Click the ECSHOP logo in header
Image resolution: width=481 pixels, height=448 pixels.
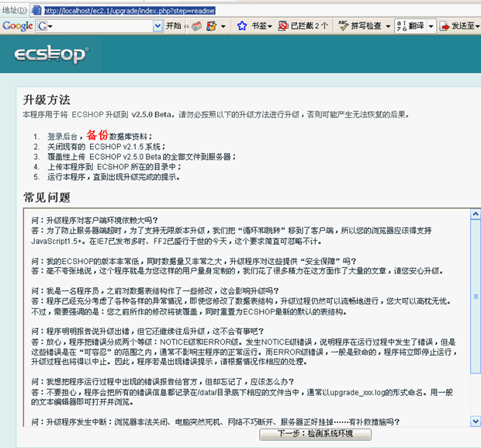[x=51, y=54]
